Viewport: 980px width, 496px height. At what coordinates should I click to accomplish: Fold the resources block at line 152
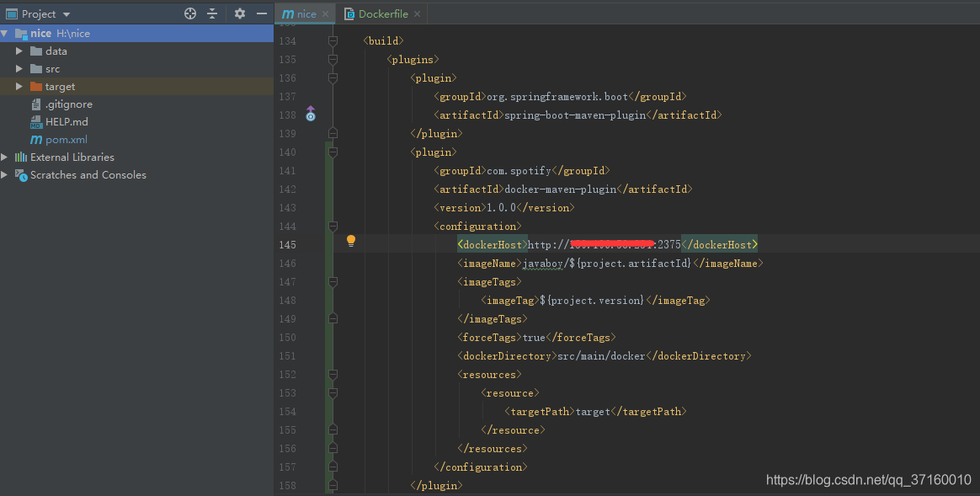[x=333, y=374]
